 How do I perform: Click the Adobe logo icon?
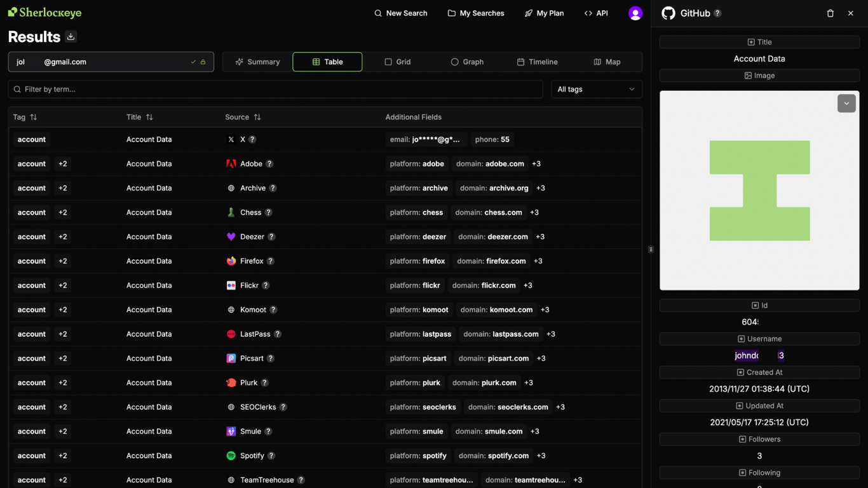click(231, 164)
